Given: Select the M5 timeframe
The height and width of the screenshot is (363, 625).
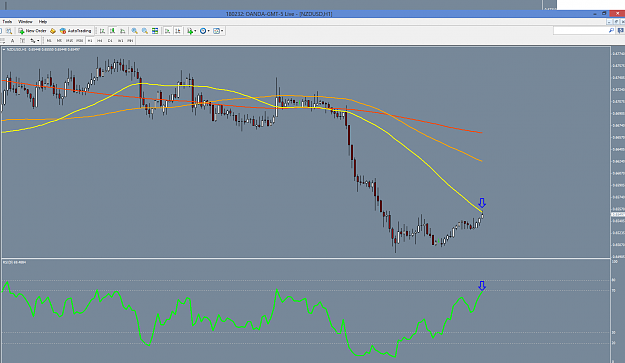Looking at the screenshot, I should pos(59,40).
